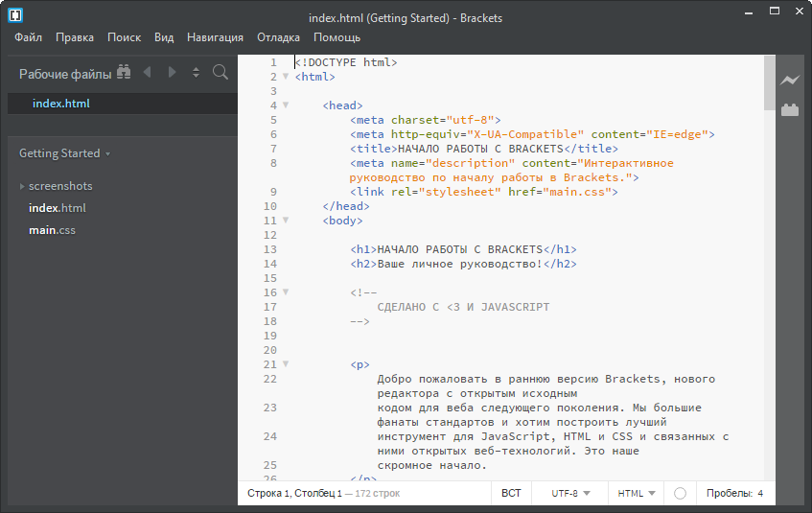Viewport: 812px width, 513px height.
Task: Click the closing head tag on line 10
Action: tap(346, 206)
